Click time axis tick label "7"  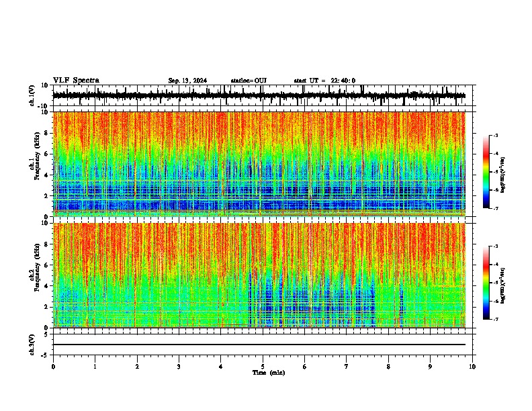[347, 367]
